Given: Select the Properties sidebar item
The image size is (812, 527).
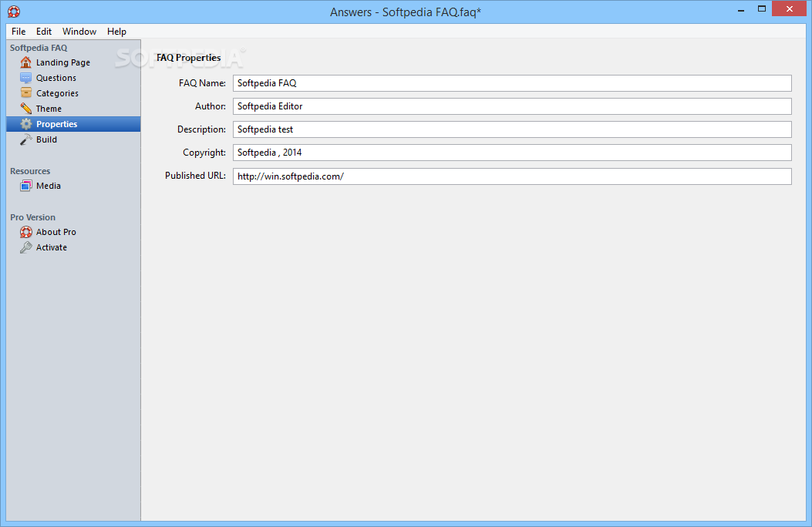Looking at the screenshot, I should (73, 124).
